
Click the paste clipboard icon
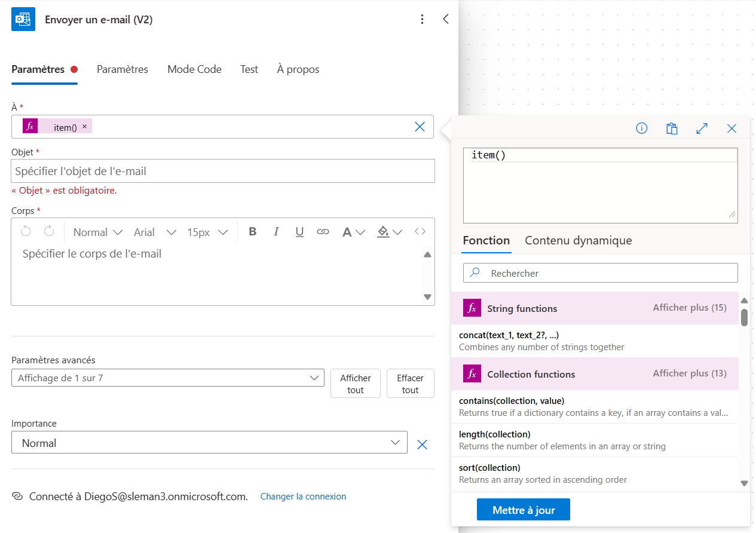click(x=672, y=128)
